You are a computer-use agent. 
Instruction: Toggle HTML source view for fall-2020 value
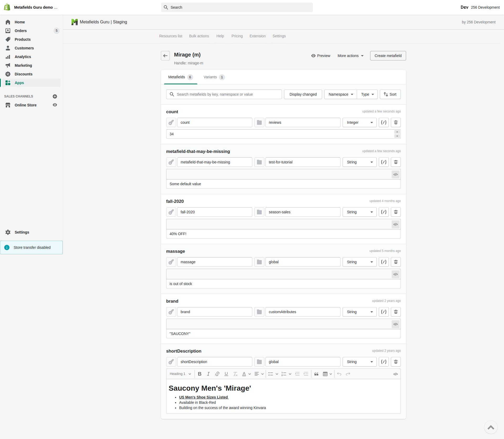395,224
